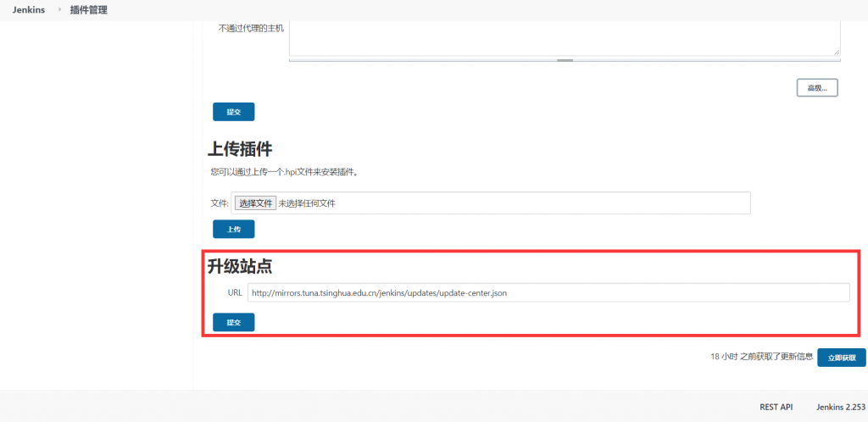The width and height of the screenshot is (868, 422).
Task: Expand the 高级... advanced options
Action: (x=817, y=88)
